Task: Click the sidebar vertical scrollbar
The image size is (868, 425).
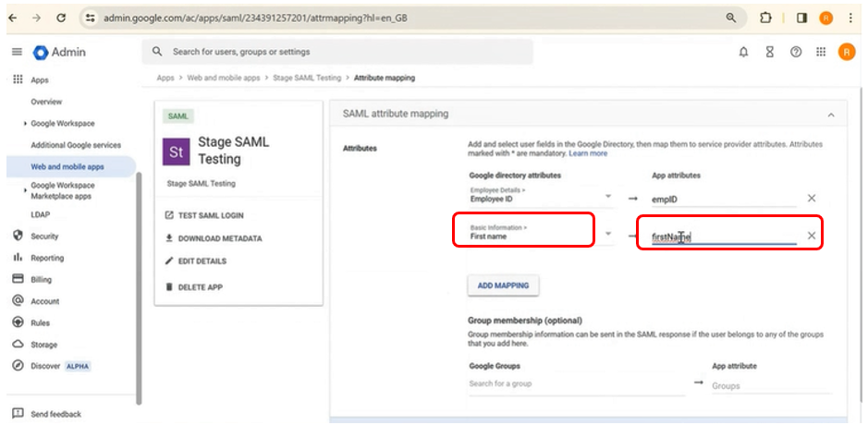Action: (139, 287)
